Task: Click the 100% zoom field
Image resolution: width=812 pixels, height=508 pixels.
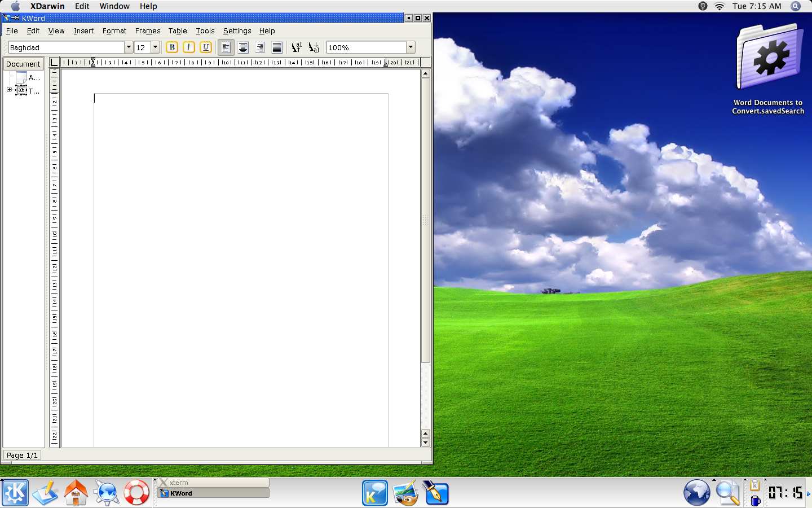Action: click(366, 47)
